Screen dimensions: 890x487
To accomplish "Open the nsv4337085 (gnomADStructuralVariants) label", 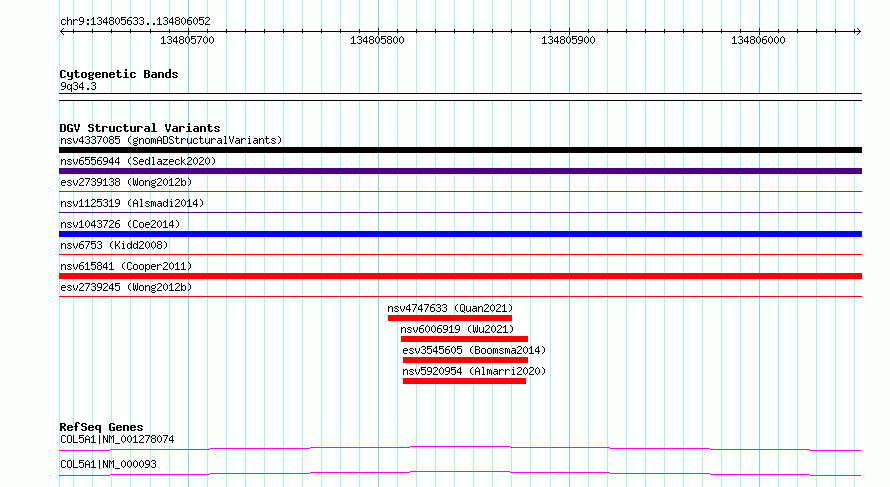I will pyautogui.click(x=171, y=140).
